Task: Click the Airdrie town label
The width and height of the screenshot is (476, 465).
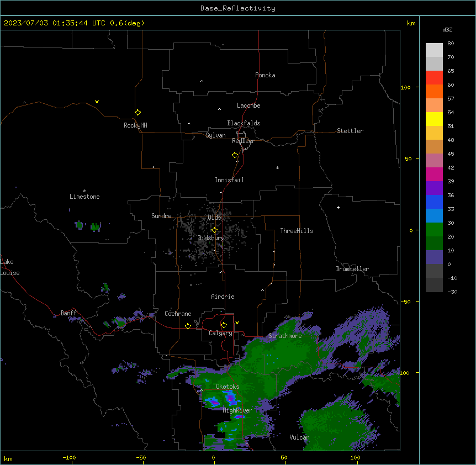Action: [x=223, y=297]
